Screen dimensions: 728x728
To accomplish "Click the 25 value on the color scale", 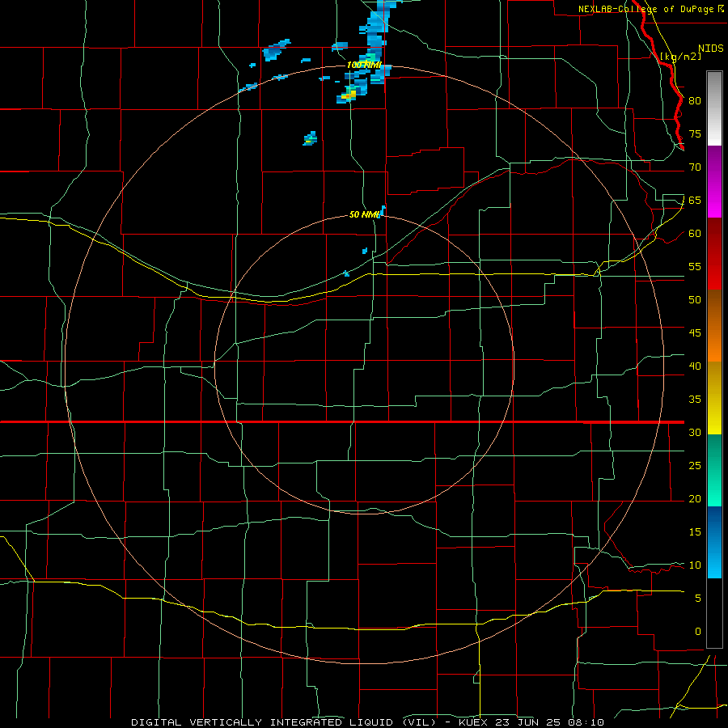I will point(695,466).
